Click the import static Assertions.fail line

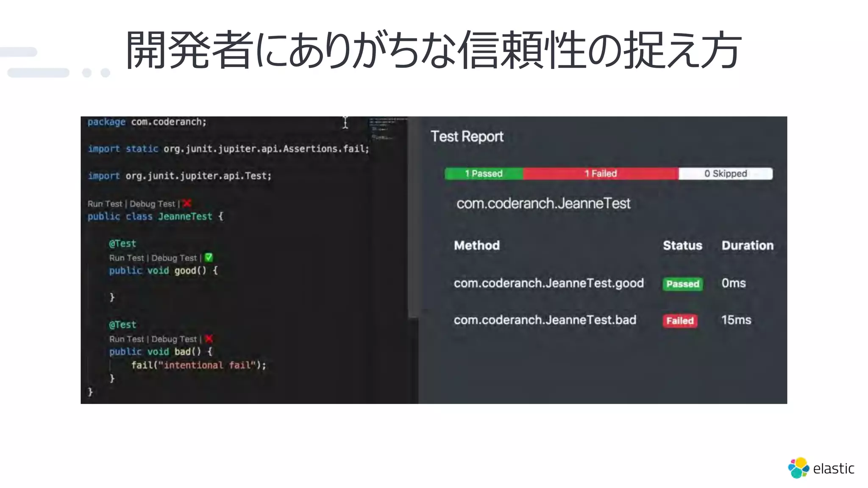click(x=228, y=149)
